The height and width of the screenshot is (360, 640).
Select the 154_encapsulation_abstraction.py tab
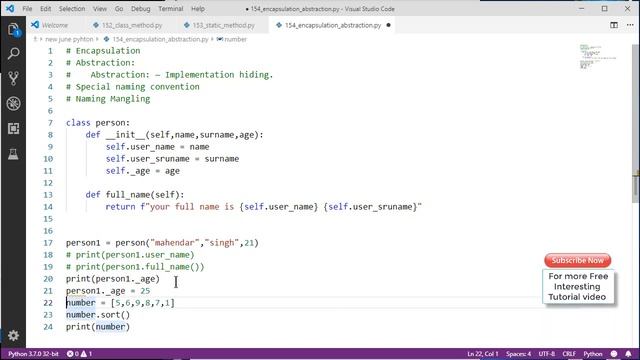pyautogui.click(x=332, y=25)
